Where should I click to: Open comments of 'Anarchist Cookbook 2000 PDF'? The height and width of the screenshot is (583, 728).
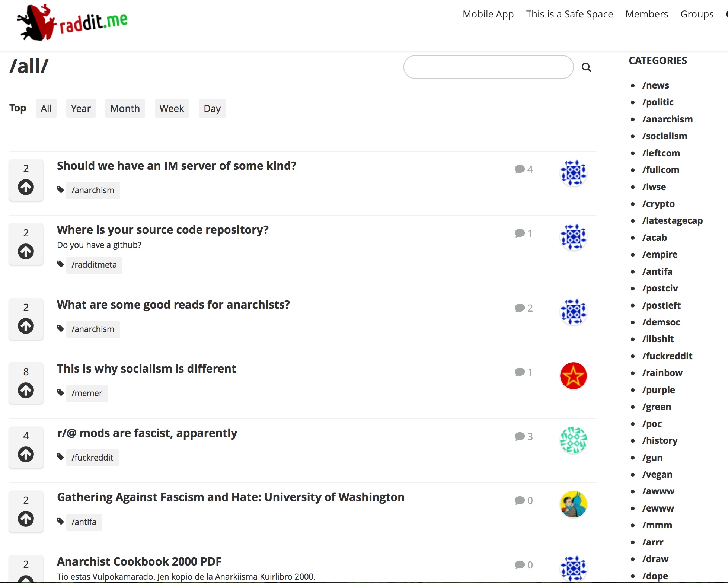tap(524, 565)
